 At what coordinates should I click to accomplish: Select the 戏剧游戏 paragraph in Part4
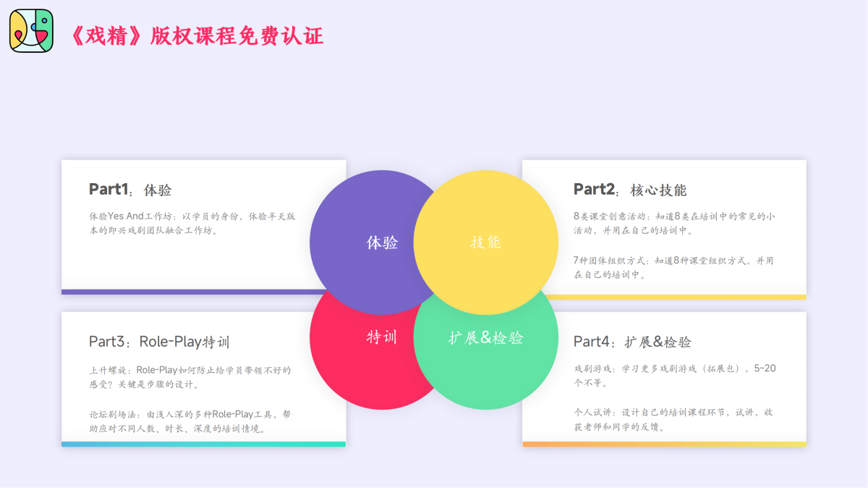(x=674, y=375)
